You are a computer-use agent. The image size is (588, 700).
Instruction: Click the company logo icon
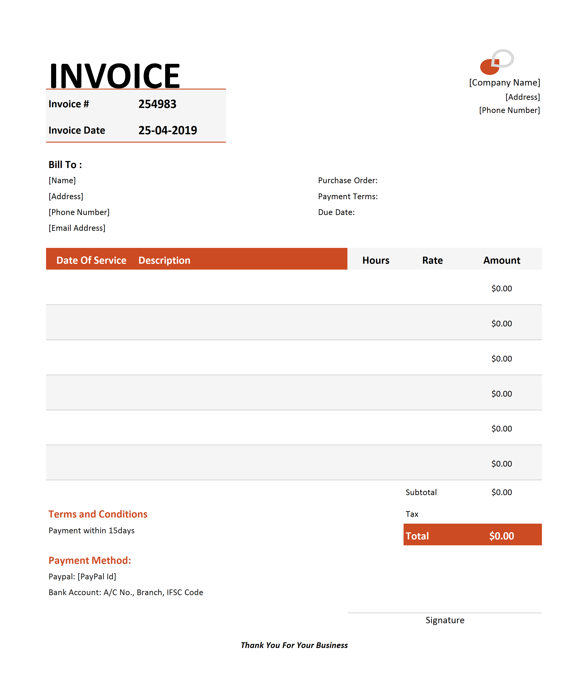[497, 62]
